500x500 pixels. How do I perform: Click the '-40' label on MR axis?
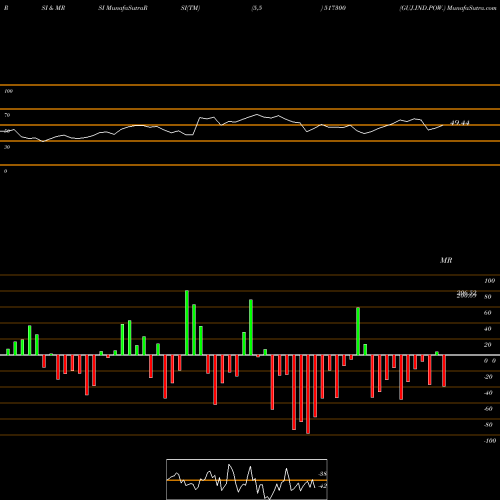(488, 393)
